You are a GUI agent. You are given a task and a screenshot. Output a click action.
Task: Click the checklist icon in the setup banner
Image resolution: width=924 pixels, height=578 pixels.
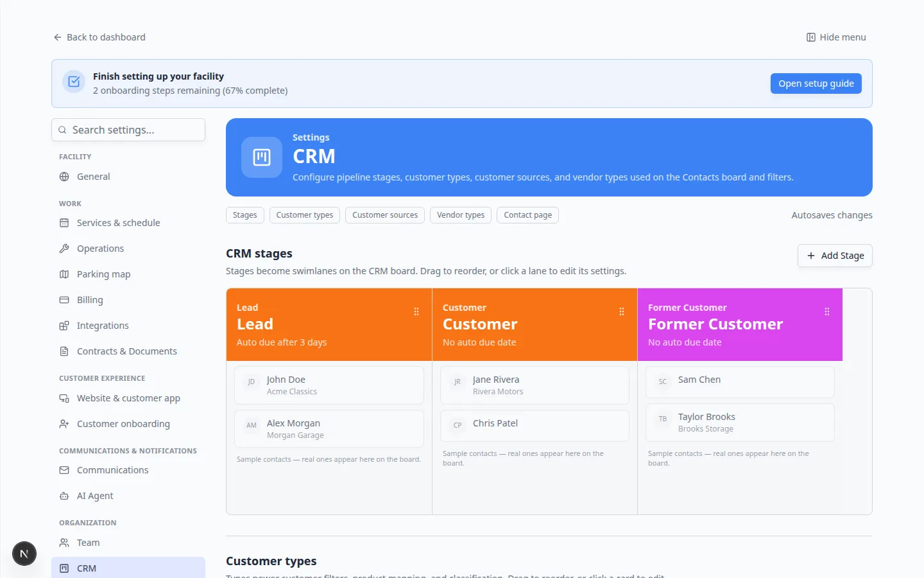click(x=74, y=82)
